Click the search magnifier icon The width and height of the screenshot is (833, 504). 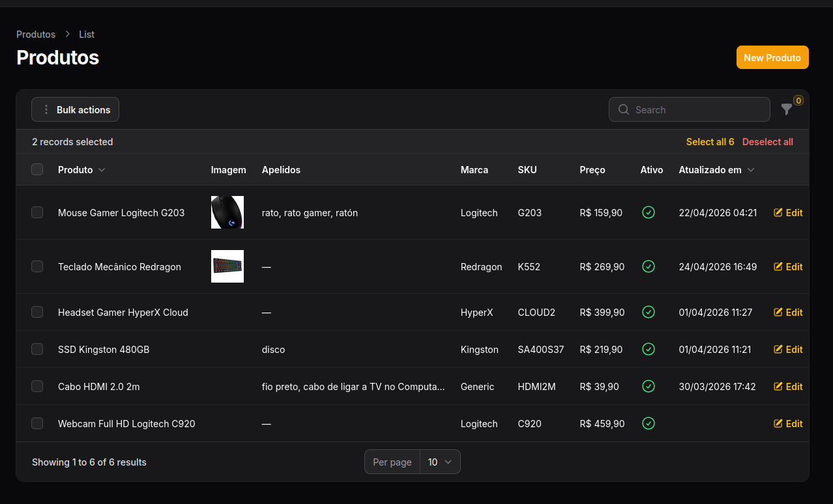click(624, 109)
